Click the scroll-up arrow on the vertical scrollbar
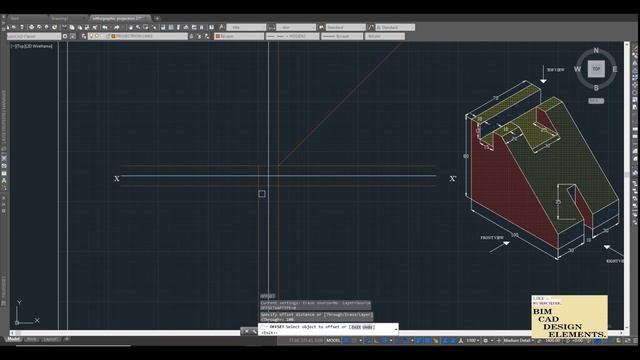 (627, 44)
